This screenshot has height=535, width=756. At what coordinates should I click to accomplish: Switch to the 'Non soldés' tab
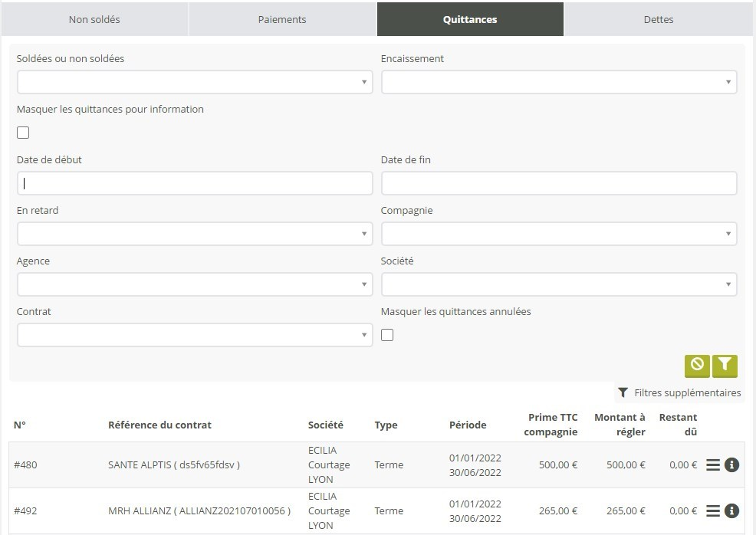94,19
